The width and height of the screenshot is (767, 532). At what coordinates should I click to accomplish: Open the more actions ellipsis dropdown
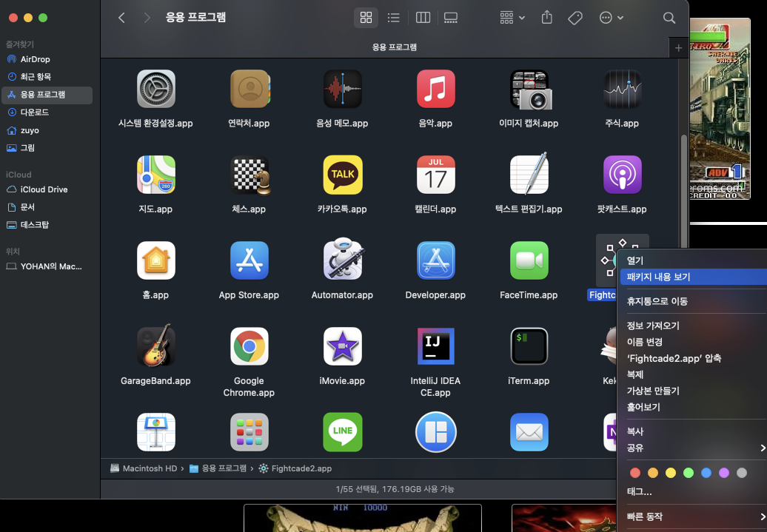point(611,18)
